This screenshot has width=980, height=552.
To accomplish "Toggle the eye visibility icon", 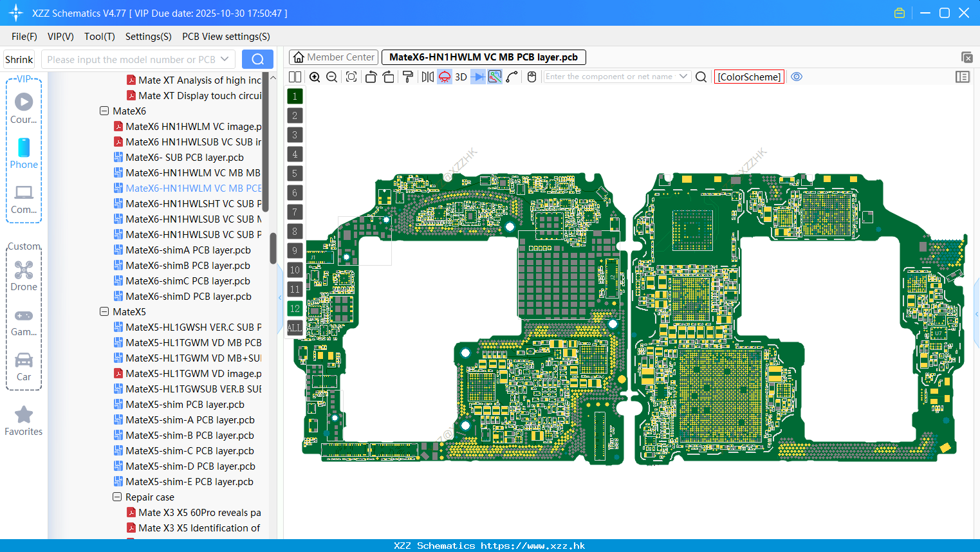I will click(x=797, y=77).
